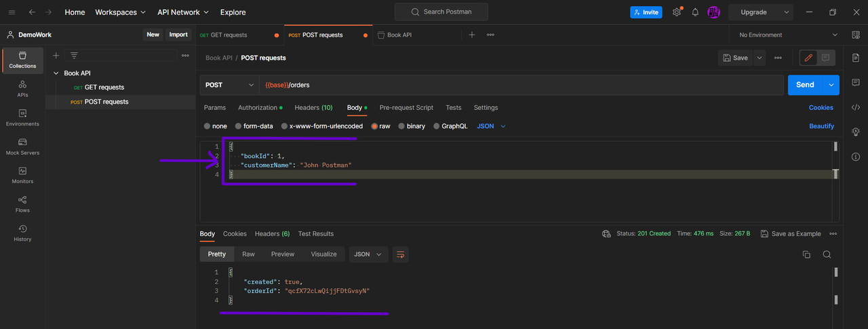Open the hamburger menu icon
The width and height of the screenshot is (868, 329).
click(x=11, y=12)
